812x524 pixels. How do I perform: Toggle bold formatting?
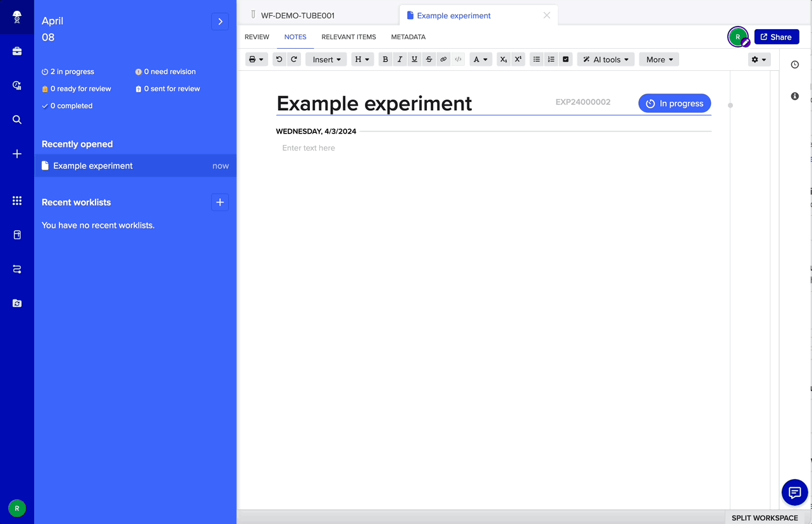pyautogui.click(x=385, y=59)
